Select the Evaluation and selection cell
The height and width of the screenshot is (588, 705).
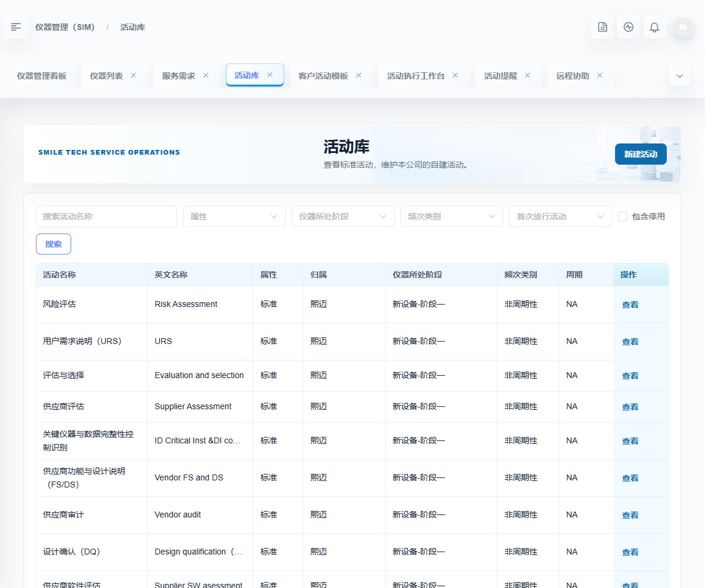(200, 375)
